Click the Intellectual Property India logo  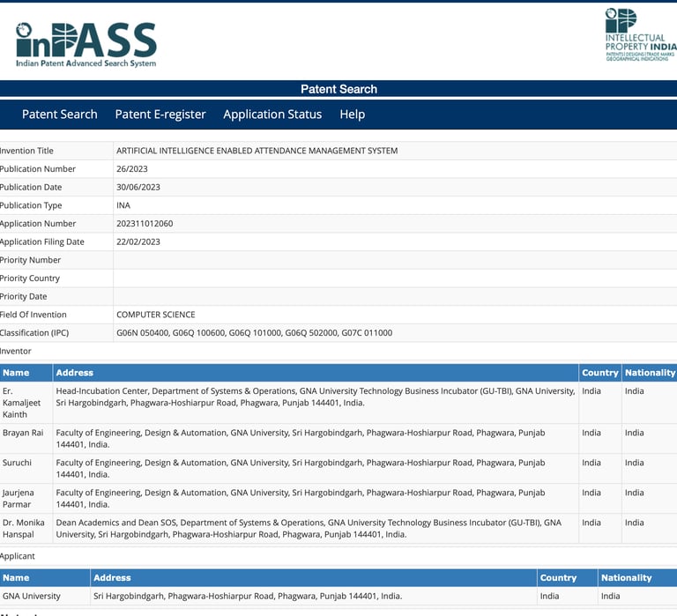pos(641,35)
